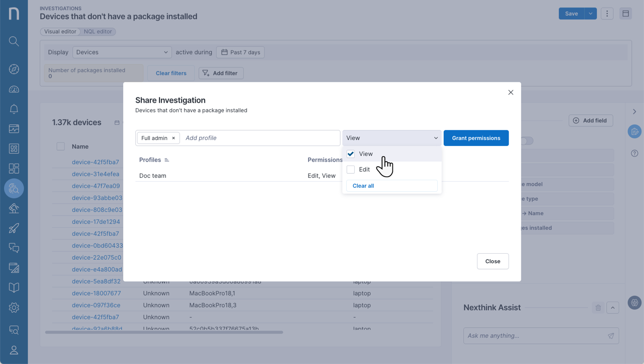Open the Help question mark icon on right
644x364 pixels.
coord(634,153)
